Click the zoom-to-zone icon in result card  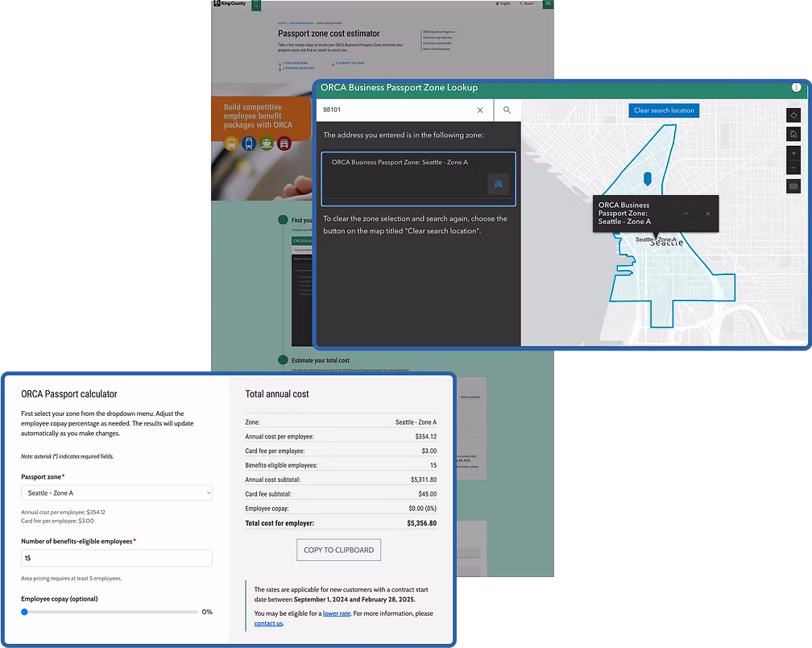point(498,184)
